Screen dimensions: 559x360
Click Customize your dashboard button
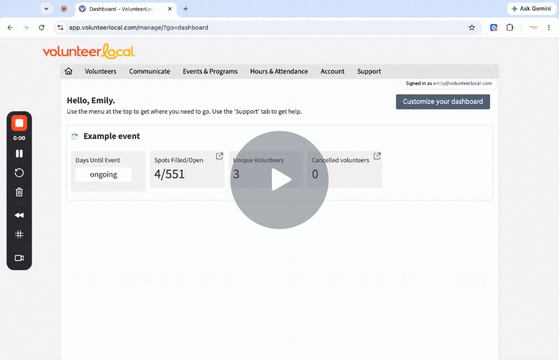point(443,102)
